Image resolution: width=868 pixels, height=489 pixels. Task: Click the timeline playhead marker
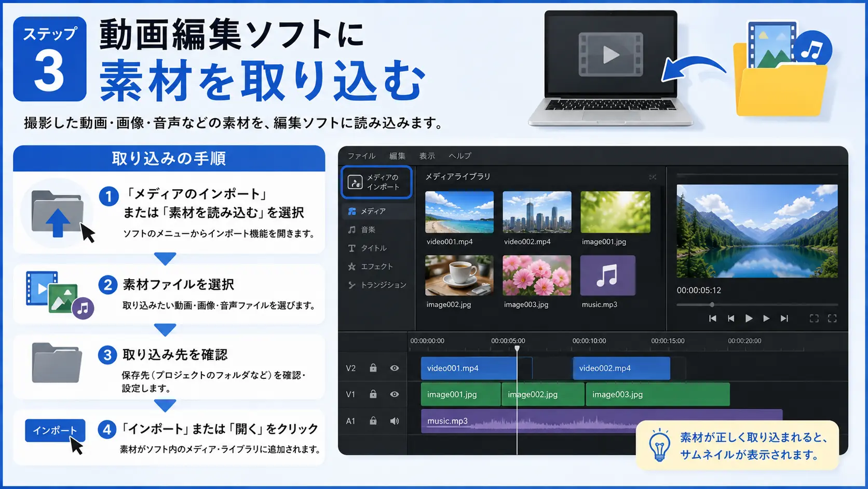517,349
